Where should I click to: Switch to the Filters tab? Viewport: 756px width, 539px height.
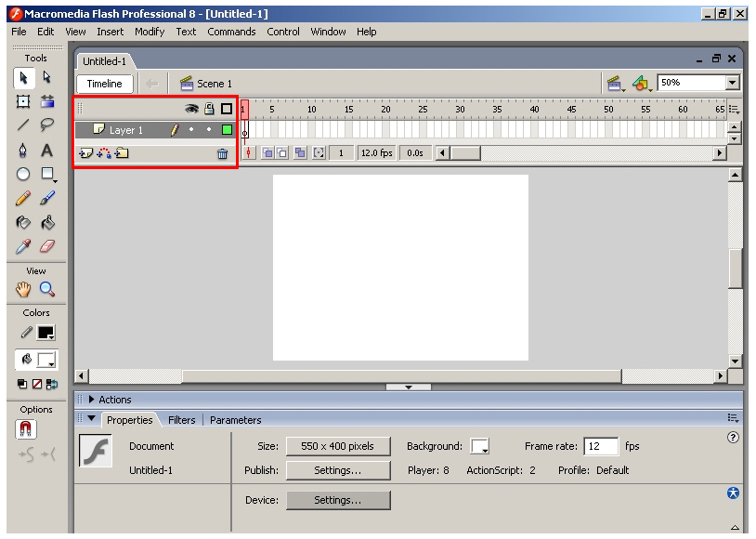[182, 420]
